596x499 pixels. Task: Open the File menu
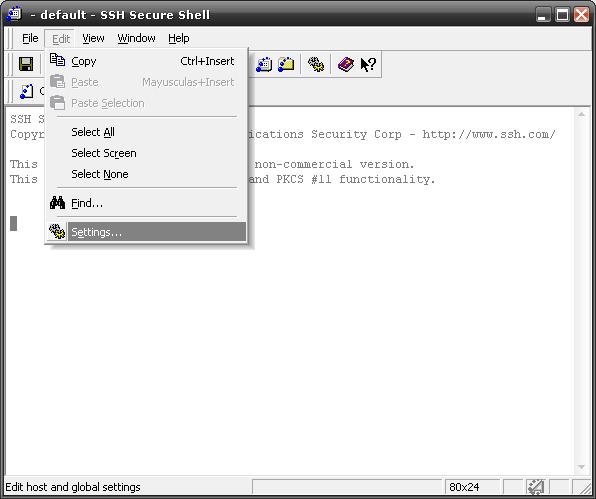pyautogui.click(x=30, y=38)
